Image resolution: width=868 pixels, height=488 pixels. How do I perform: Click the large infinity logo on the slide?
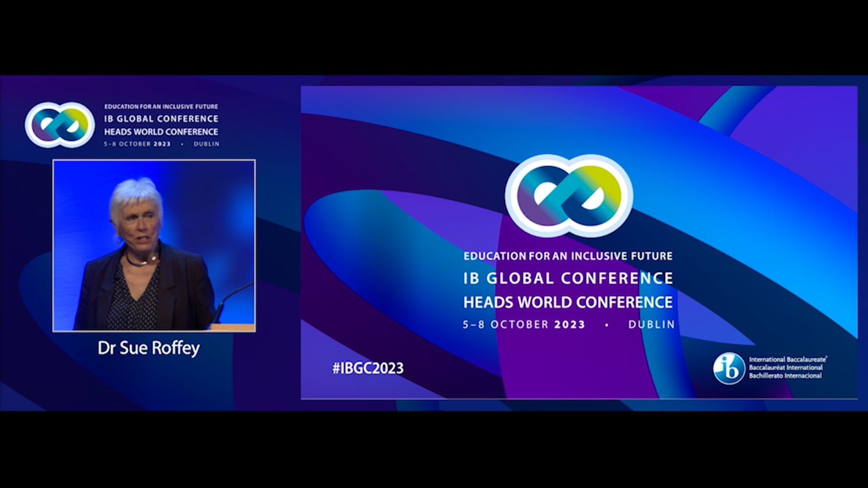pyautogui.click(x=569, y=196)
